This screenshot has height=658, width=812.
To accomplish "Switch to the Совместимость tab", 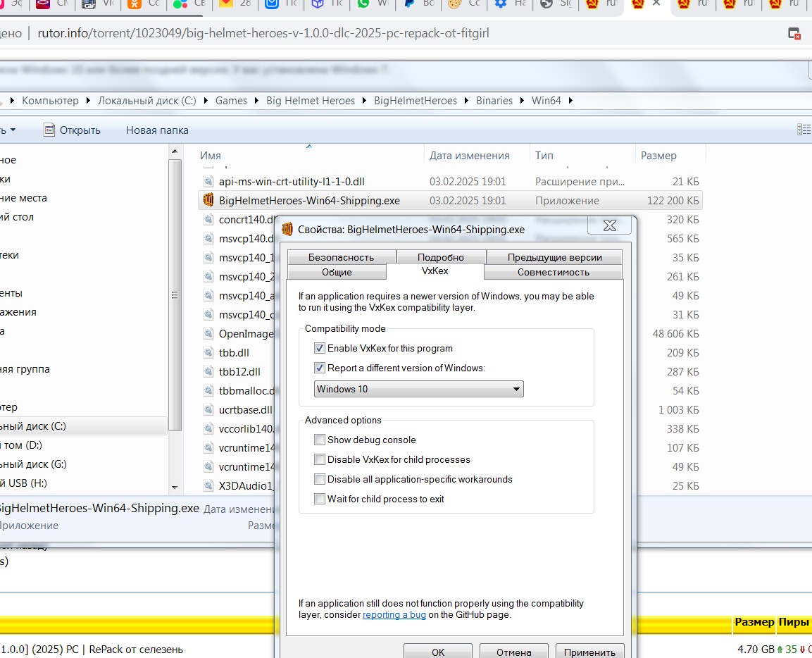I will click(x=553, y=272).
